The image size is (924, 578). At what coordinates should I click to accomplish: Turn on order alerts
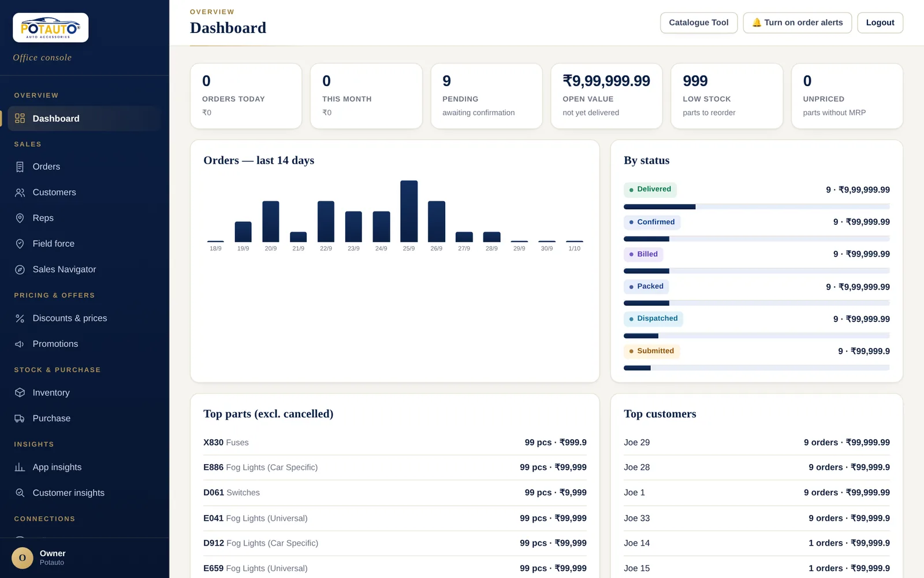[x=797, y=23]
